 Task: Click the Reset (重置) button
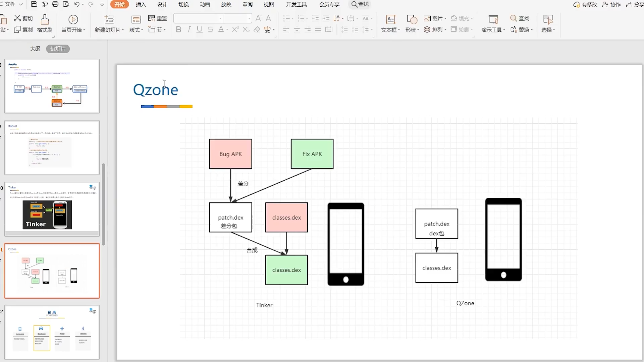point(158,18)
